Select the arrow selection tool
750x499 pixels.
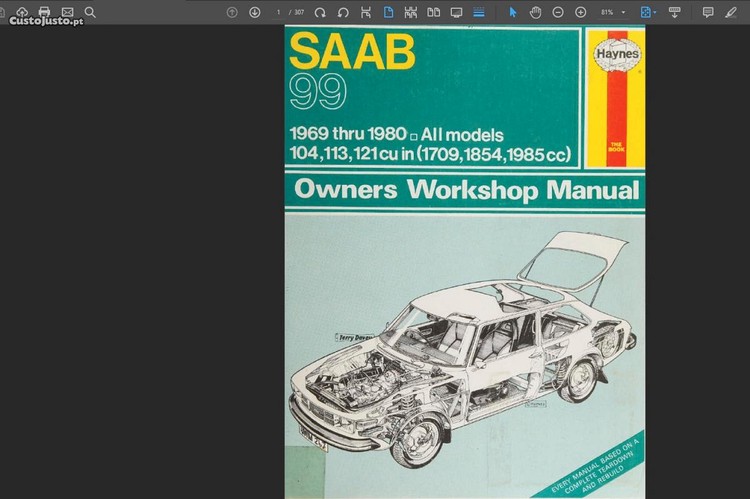point(513,12)
